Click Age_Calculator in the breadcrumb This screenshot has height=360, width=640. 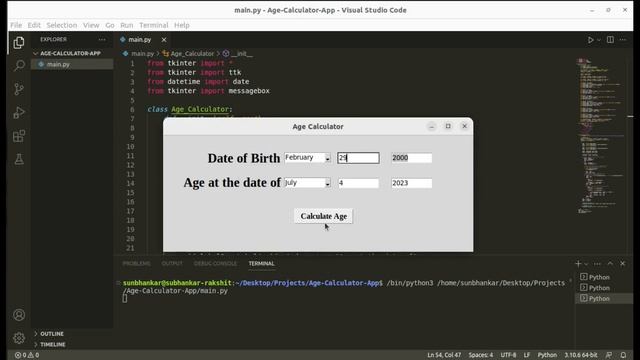click(192, 53)
